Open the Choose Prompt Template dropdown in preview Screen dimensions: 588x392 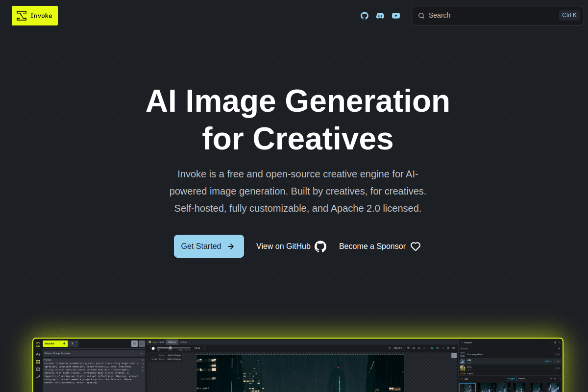[x=94, y=353]
